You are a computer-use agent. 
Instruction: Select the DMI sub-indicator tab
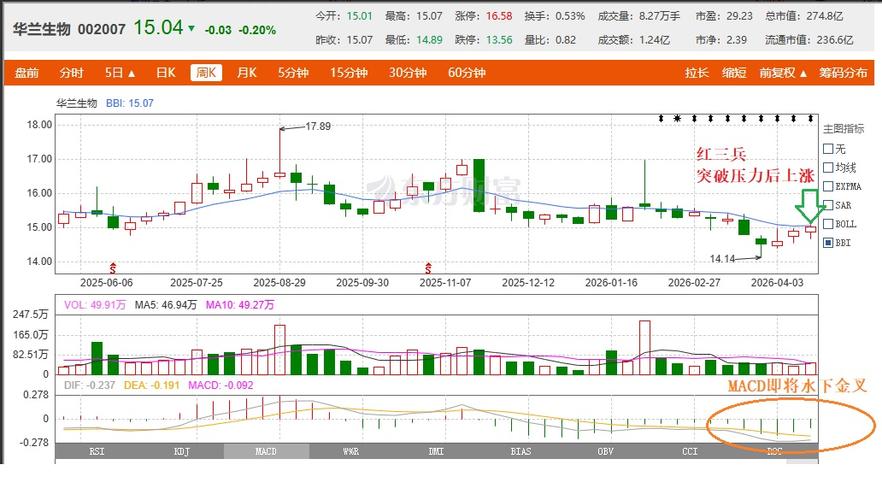(x=436, y=451)
